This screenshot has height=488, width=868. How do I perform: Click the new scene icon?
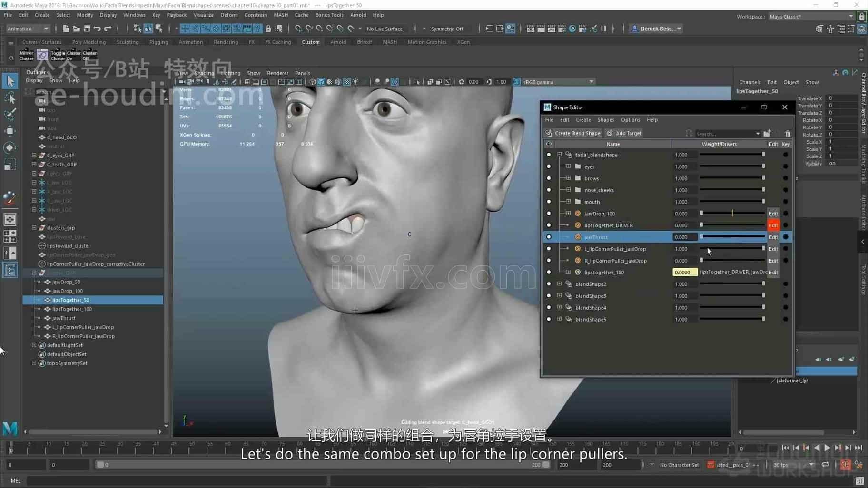66,29
